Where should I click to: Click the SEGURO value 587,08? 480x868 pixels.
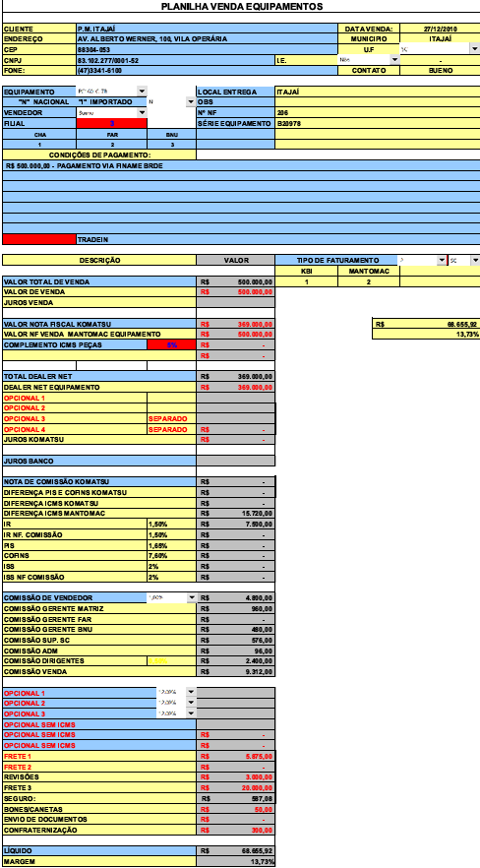236,798
